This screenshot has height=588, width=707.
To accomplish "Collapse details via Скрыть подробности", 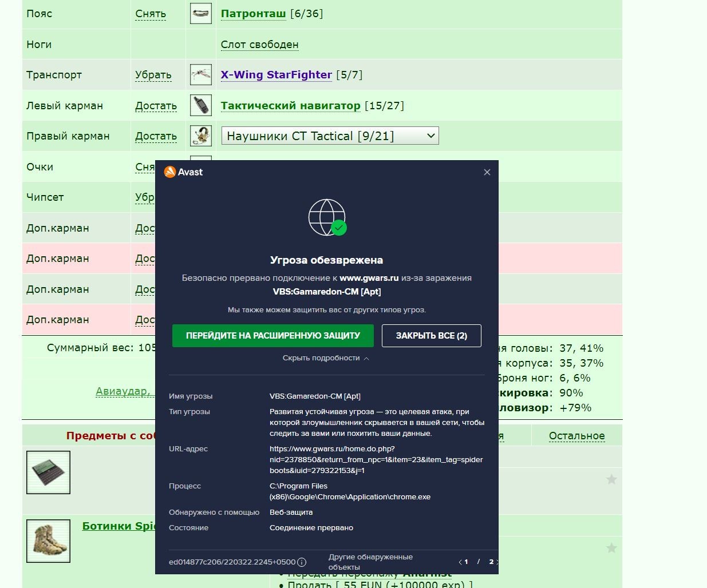I will pos(326,358).
